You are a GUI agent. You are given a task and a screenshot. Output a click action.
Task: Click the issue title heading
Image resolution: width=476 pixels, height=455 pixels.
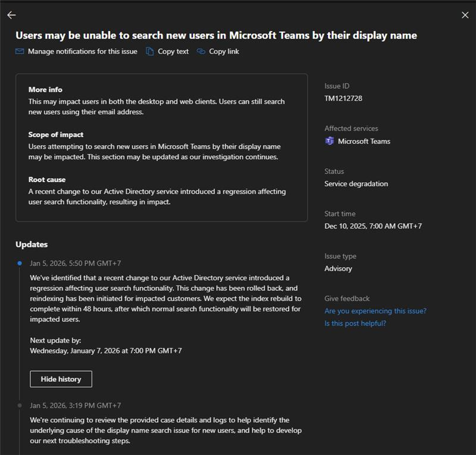pyautogui.click(x=216, y=36)
